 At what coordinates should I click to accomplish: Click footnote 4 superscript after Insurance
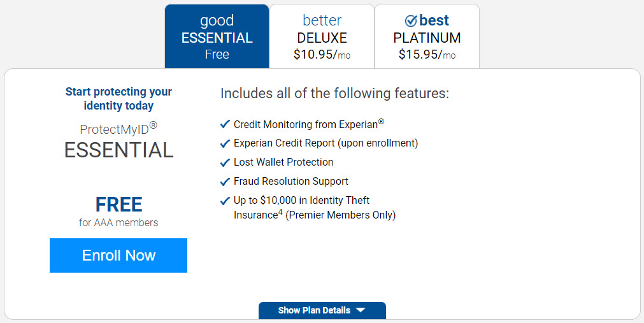pos(280,212)
